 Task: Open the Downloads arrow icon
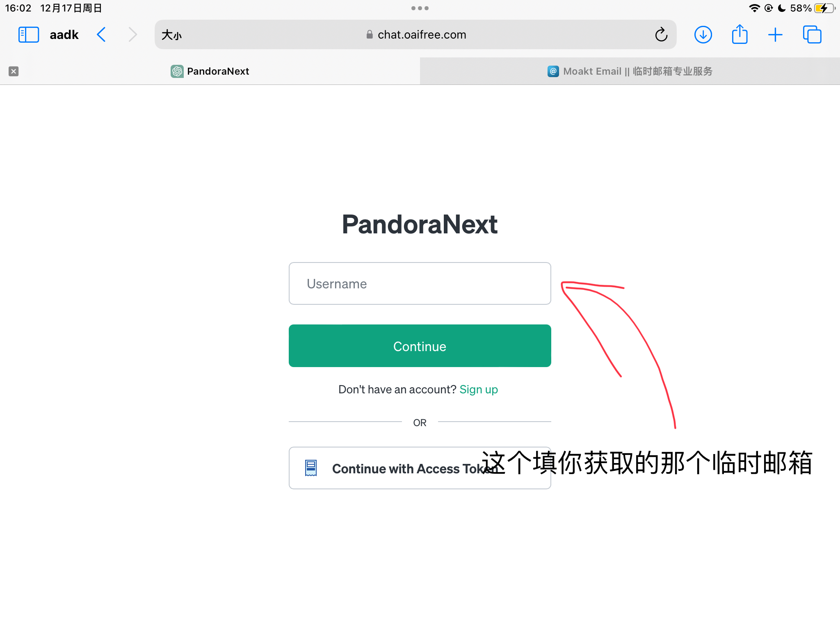703,35
